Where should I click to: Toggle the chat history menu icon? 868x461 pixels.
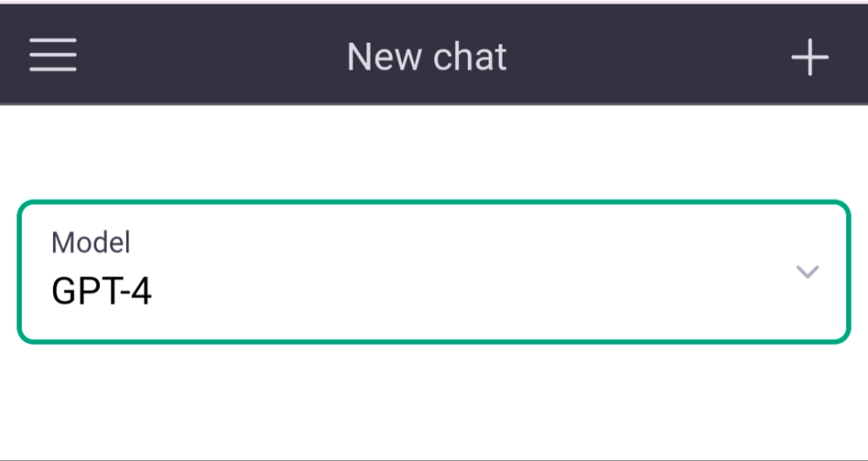point(53,56)
